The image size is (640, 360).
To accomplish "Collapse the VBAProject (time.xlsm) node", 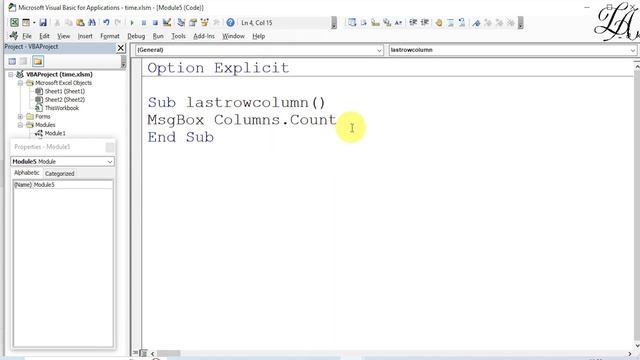I will 11,75.
